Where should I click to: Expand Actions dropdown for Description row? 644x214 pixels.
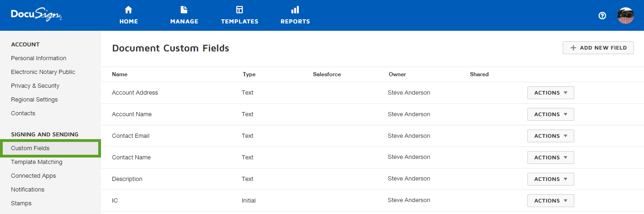[550, 179]
